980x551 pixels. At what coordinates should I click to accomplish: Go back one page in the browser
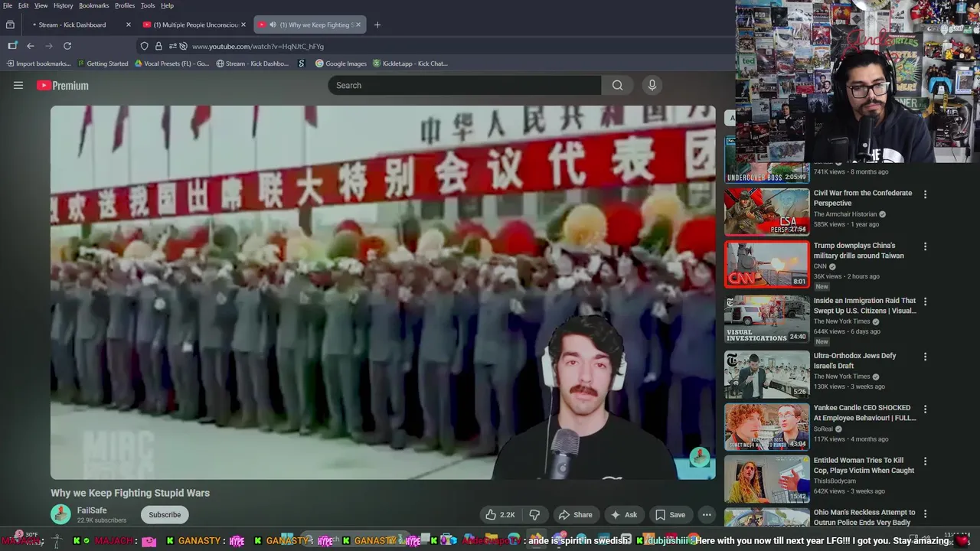point(31,46)
